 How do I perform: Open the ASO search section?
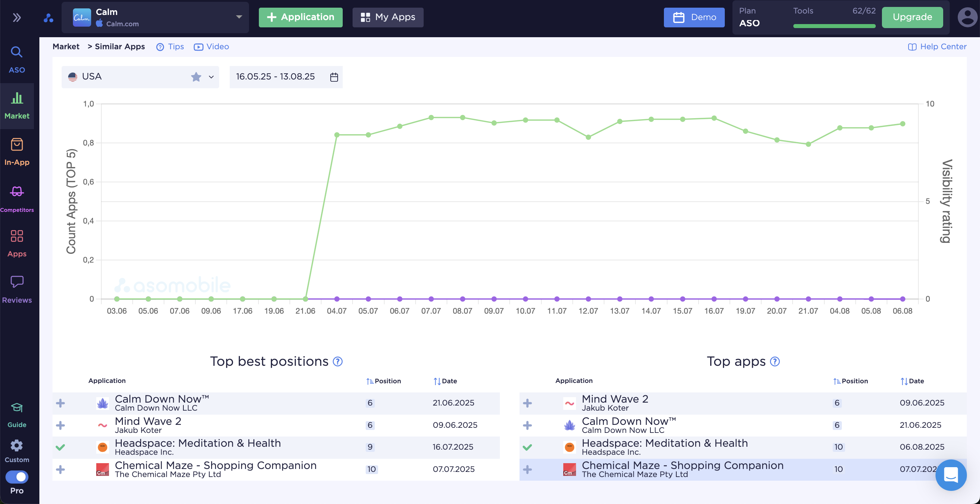click(17, 60)
